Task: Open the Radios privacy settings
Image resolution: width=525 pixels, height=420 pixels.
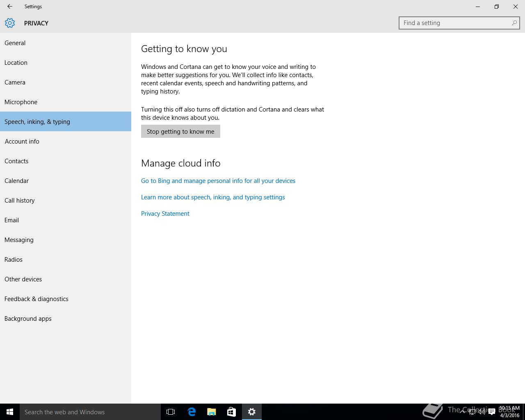Action: pyautogui.click(x=66, y=259)
